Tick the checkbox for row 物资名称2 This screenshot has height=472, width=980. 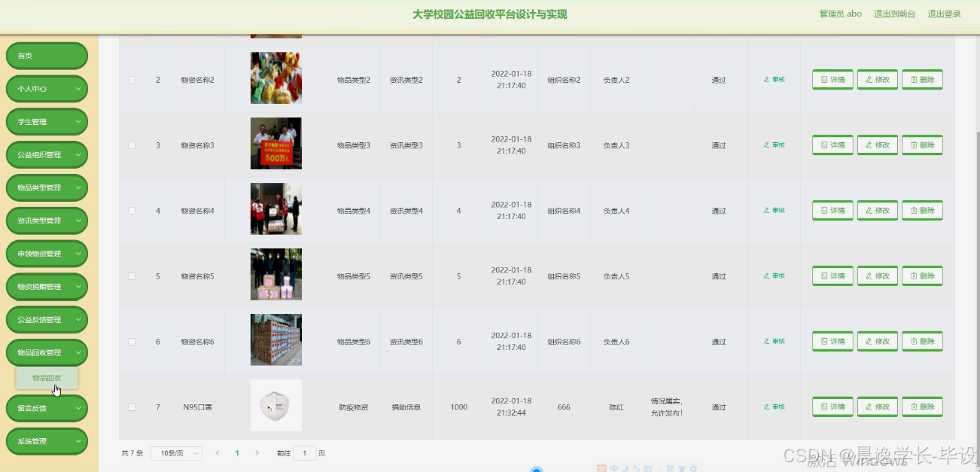(x=132, y=80)
